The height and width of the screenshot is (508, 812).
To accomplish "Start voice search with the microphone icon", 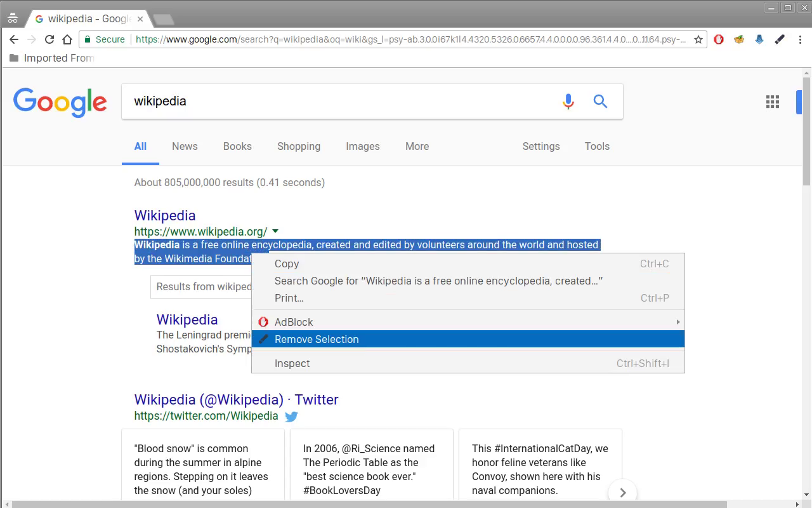I will pyautogui.click(x=568, y=102).
